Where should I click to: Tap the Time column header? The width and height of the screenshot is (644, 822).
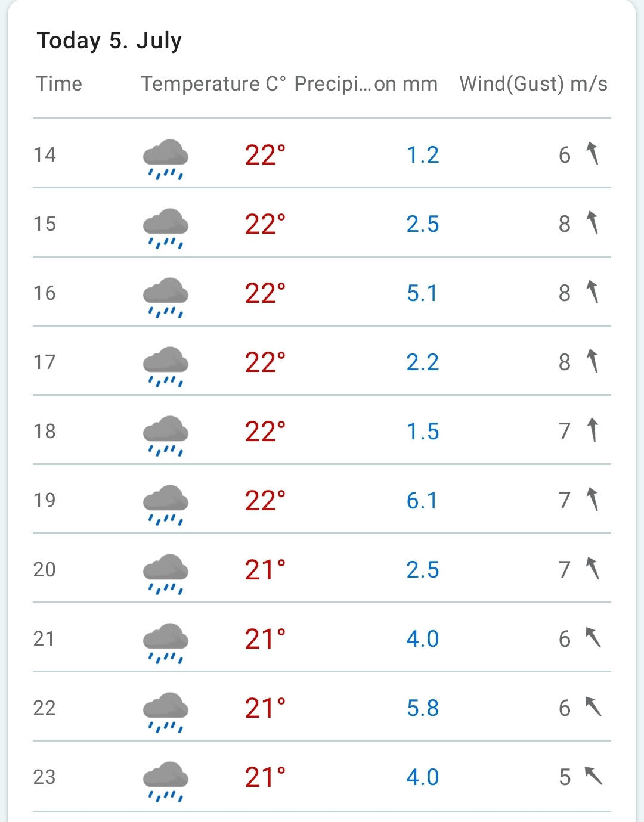[x=59, y=84]
